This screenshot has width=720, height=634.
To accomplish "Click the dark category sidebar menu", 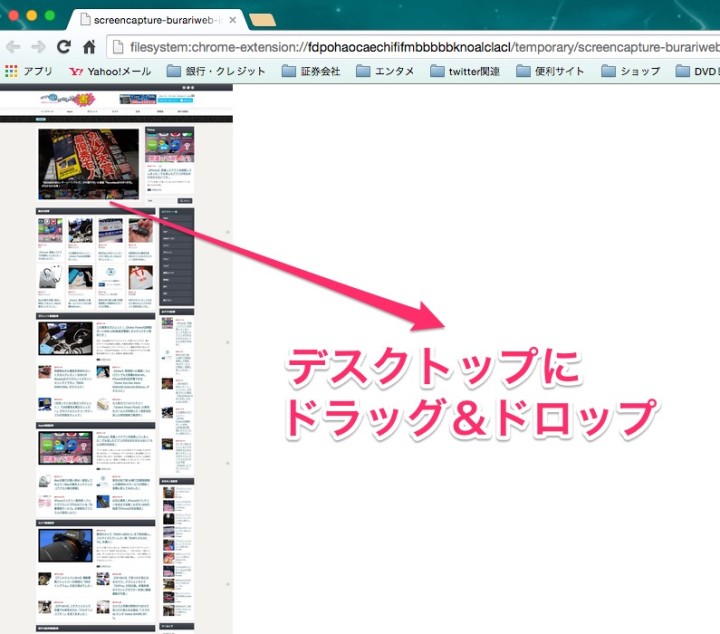I will click(177, 257).
